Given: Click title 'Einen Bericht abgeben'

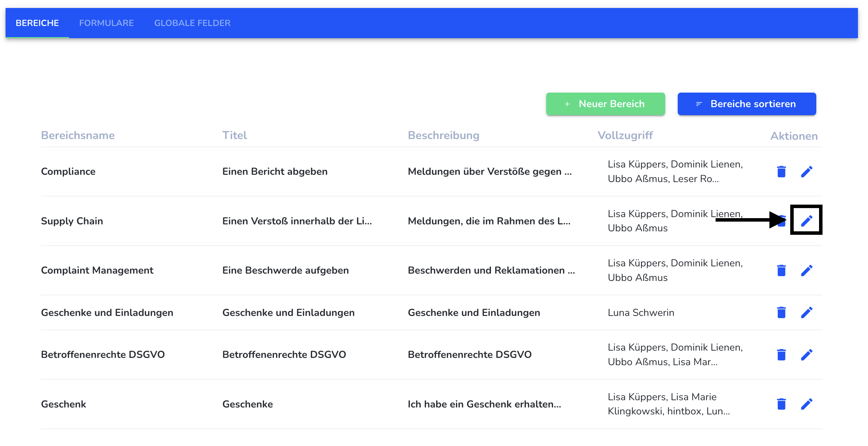Looking at the screenshot, I should click(x=275, y=172).
